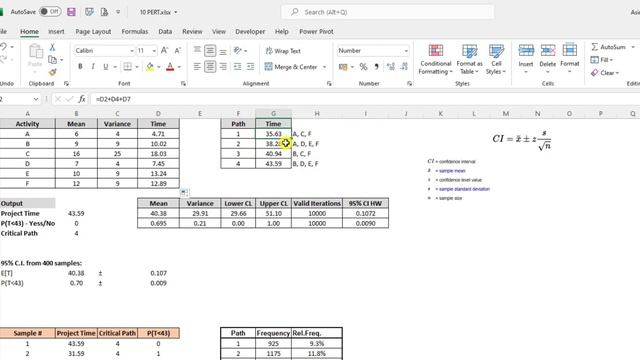
Task: Open the Power Pivot tab
Action: tap(316, 31)
